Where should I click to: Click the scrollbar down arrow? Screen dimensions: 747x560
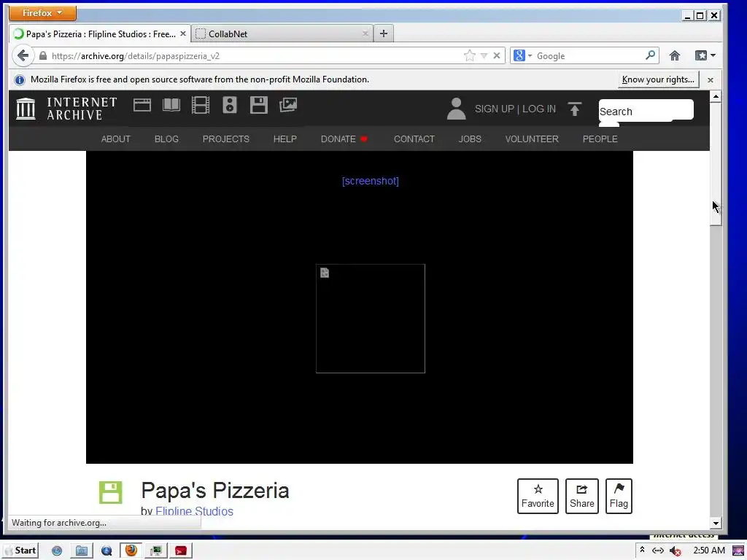pos(716,523)
